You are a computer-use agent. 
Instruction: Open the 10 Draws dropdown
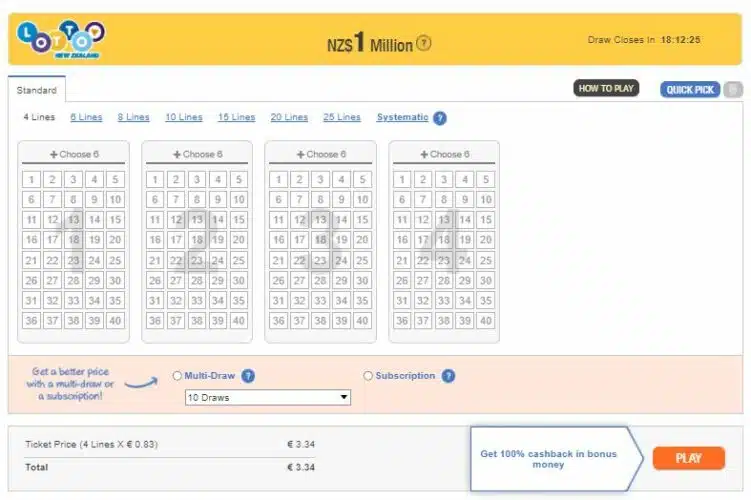coord(268,398)
